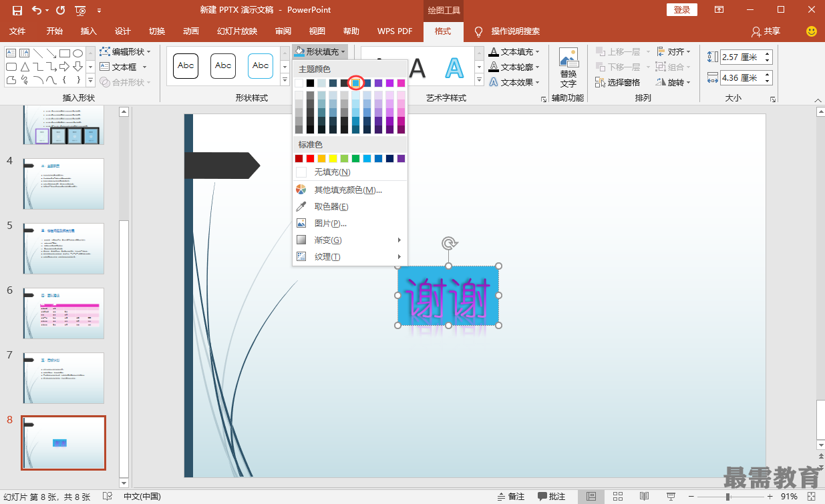Open WordArt styles dialog launcher
The height and width of the screenshot is (504, 825).
tap(543, 99)
